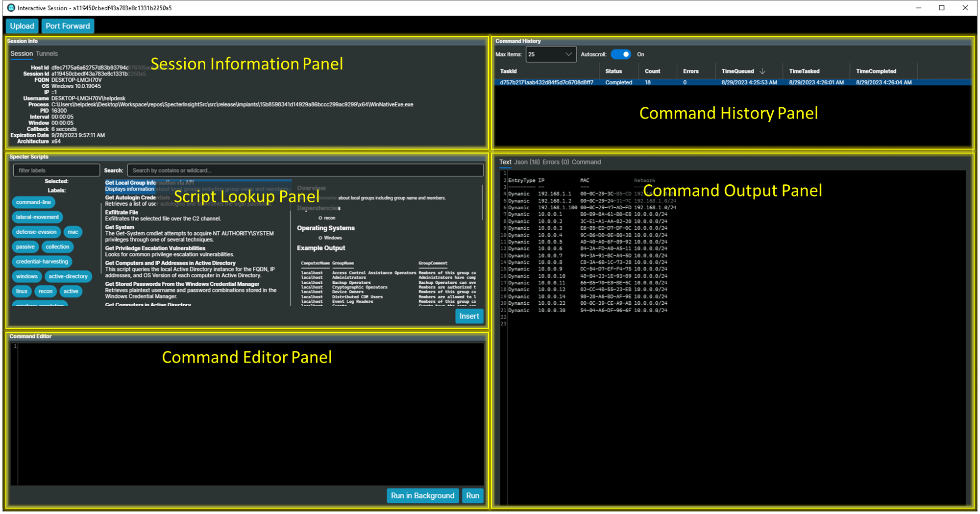Toggle the command-line label filter
The height and width of the screenshot is (514, 980).
(x=33, y=202)
